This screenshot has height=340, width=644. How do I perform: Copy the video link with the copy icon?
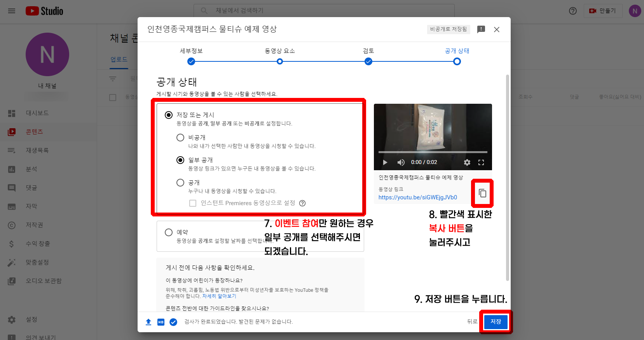pos(482,193)
